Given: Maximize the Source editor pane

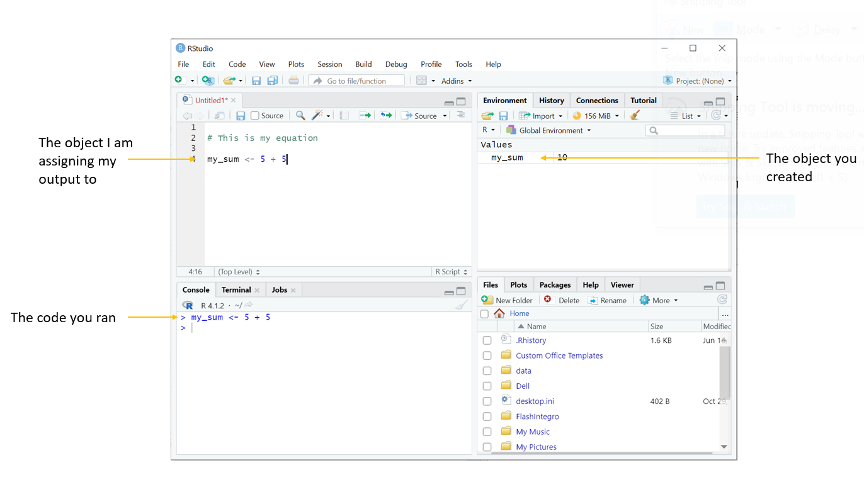Looking at the screenshot, I should point(461,102).
